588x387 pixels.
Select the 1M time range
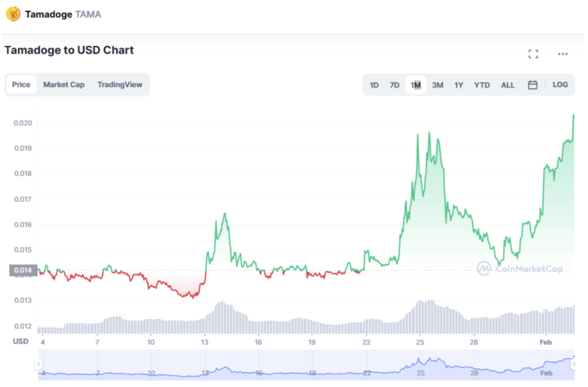tap(416, 85)
